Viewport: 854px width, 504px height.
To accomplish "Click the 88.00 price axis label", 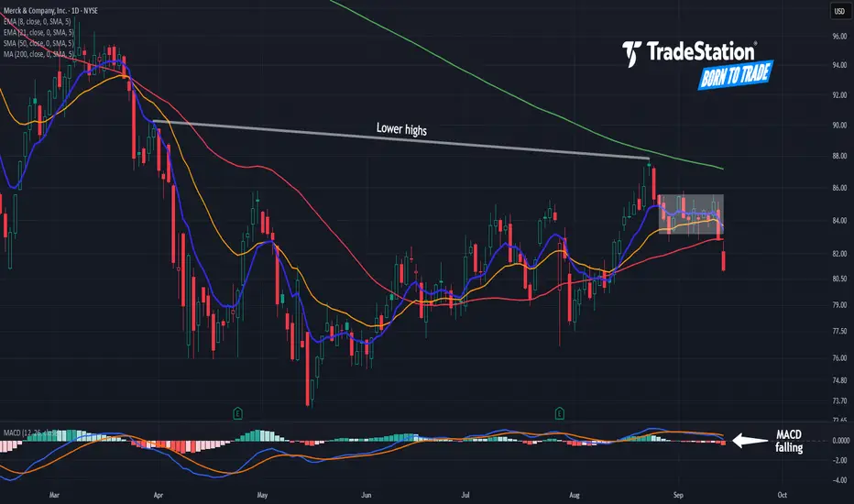I will coord(839,157).
